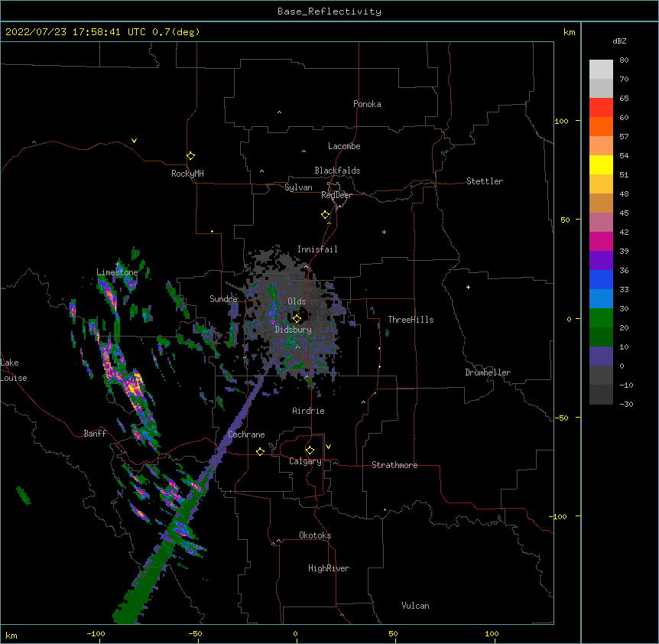Image resolution: width=659 pixels, height=644 pixels.
Task: Select the Stettler label
Action: (485, 181)
